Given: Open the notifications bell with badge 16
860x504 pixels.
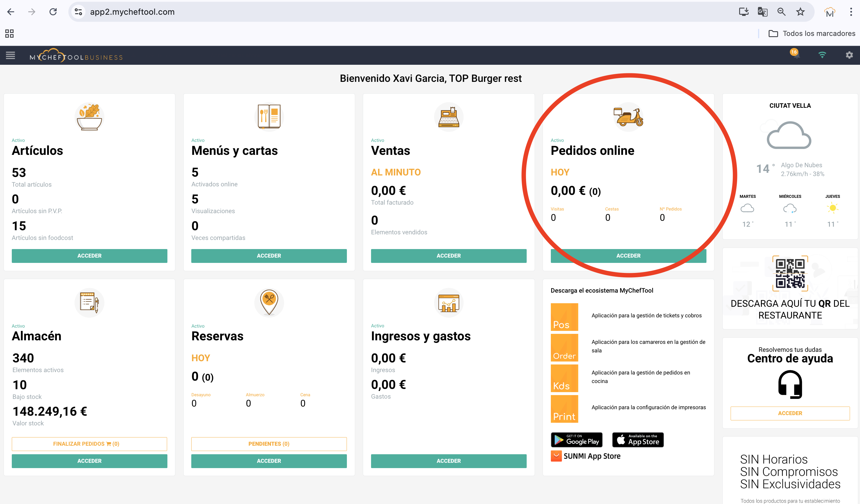Looking at the screenshot, I should point(795,55).
